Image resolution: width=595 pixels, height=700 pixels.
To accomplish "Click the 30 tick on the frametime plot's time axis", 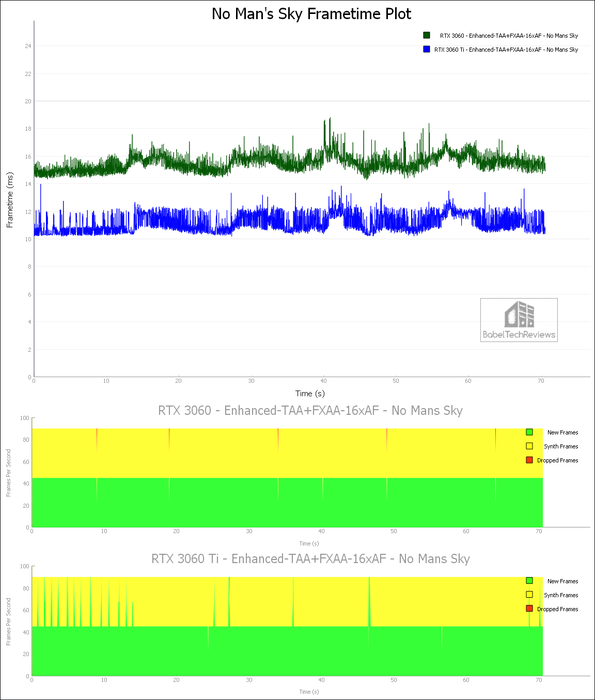I will click(251, 381).
